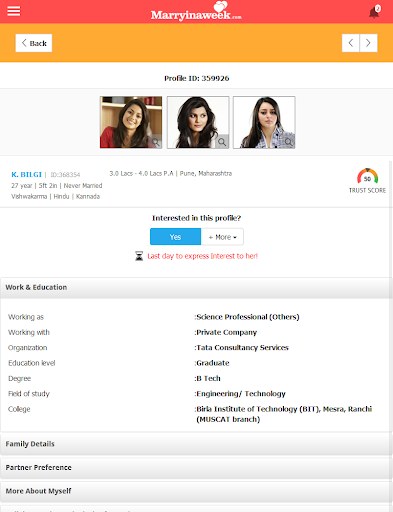This screenshot has width=393, height=512.
Task: Open the hamburger menu icon
Action: [14, 11]
